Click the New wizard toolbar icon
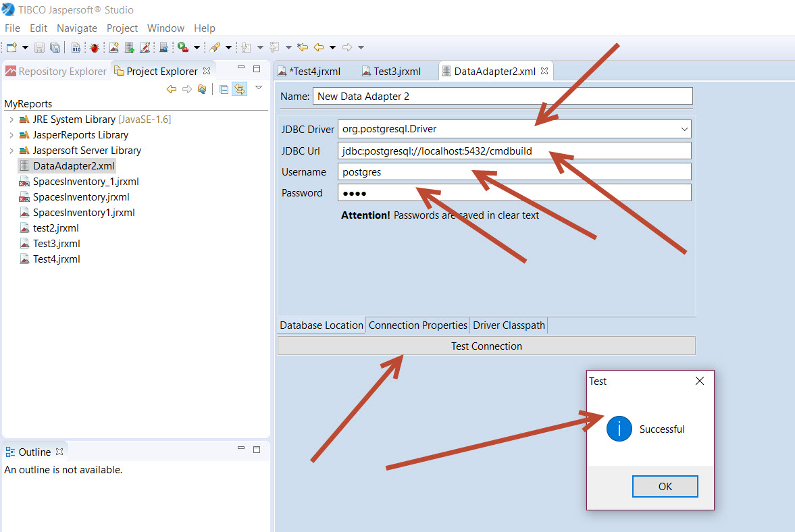This screenshot has height=532, width=795. pyautogui.click(x=11, y=47)
